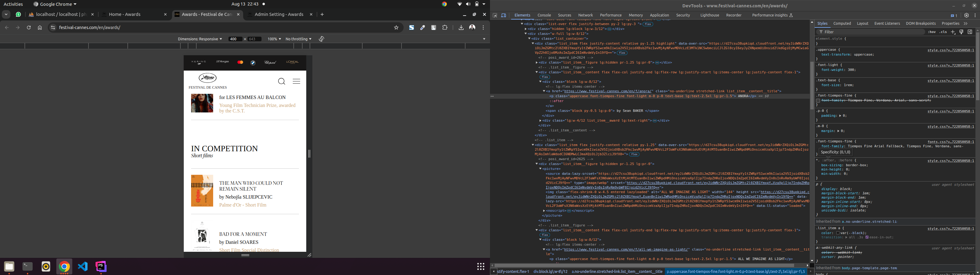Switch to the Console tab
The width and height of the screenshot is (980, 275).
(x=544, y=16)
